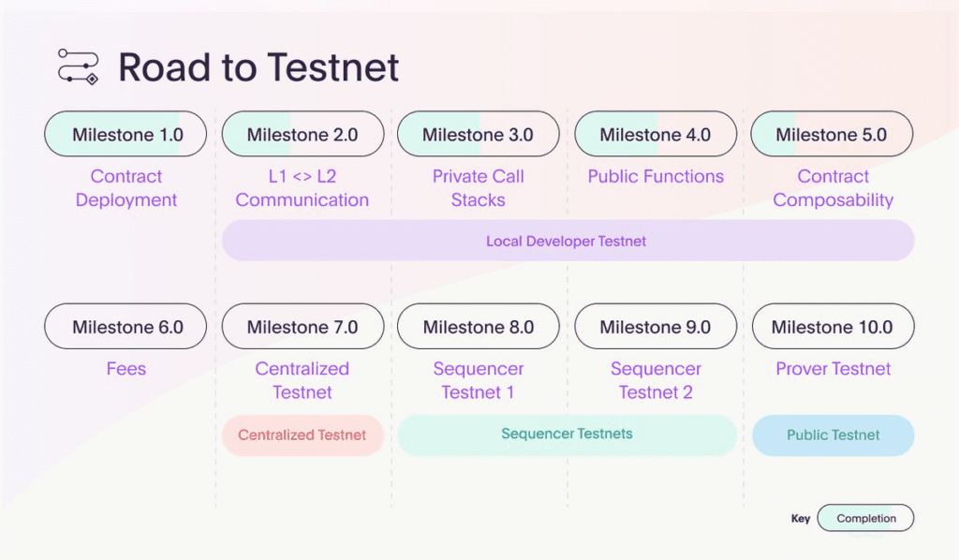The image size is (959, 560).
Task: Click the Road to Testnet heading
Action: [258, 66]
